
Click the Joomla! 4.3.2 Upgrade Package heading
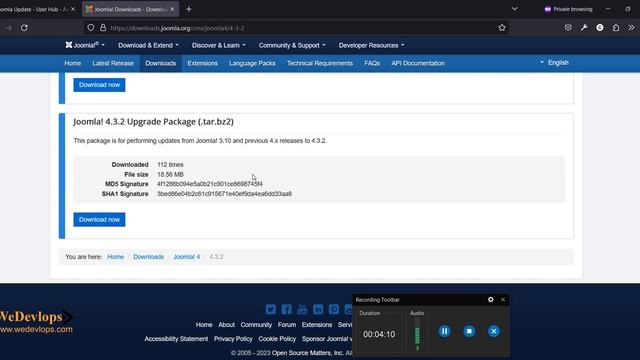[153, 122]
